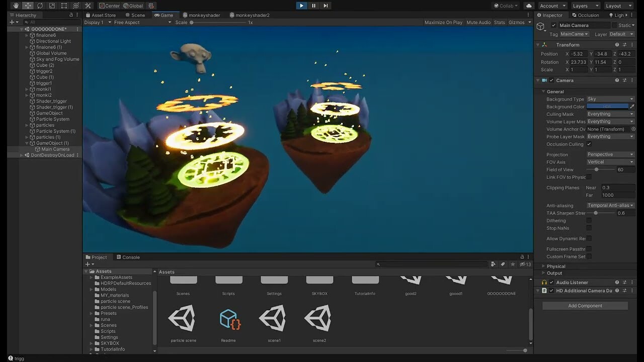Open the Culling Mask Everything dropdown
This screenshot has width=644, height=362.
coord(610,114)
